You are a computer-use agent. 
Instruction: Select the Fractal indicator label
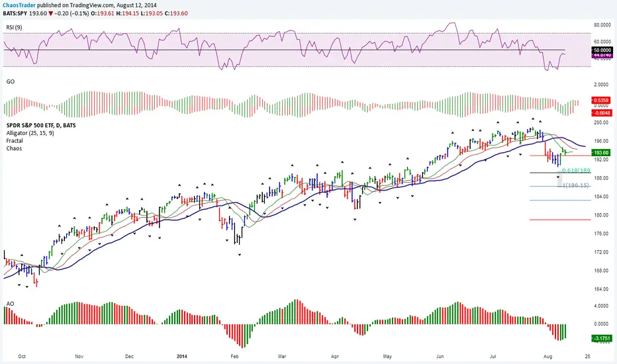[15, 140]
